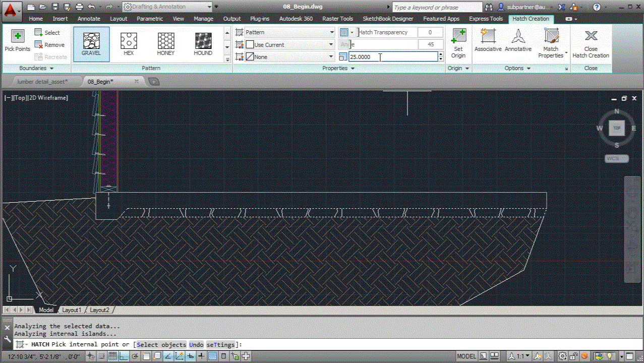Open the Parametric ribbon tab
This screenshot has height=363, width=644.
150,19
